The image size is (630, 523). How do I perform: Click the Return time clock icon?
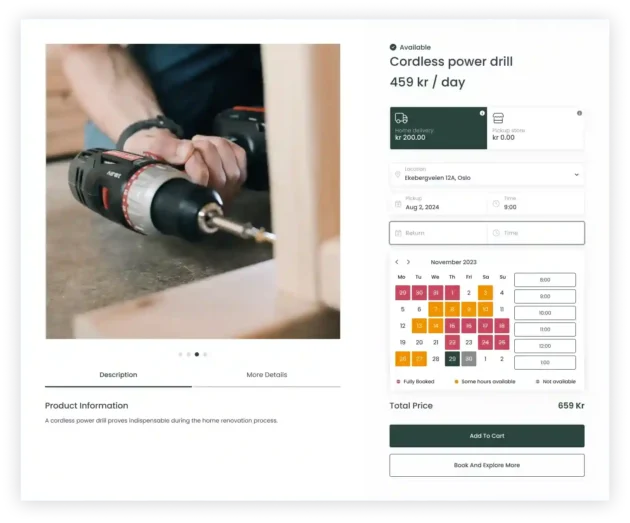click(x=496, y=233)
